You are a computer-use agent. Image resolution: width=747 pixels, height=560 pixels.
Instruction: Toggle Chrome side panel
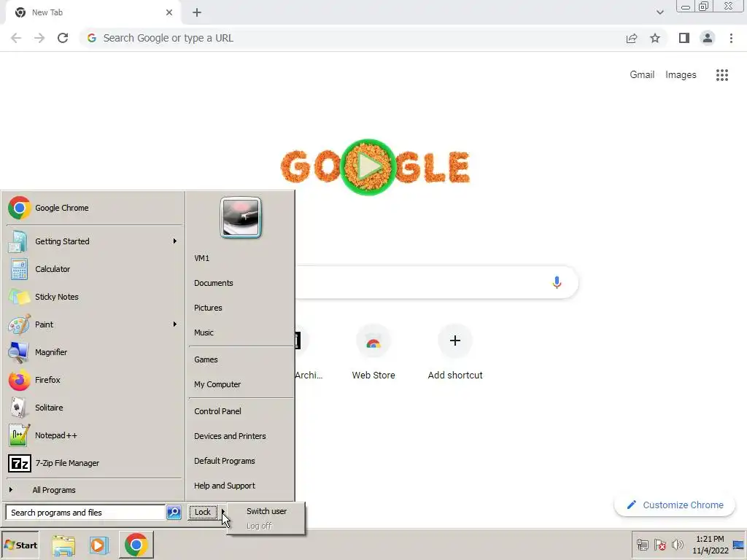[684, 38]
